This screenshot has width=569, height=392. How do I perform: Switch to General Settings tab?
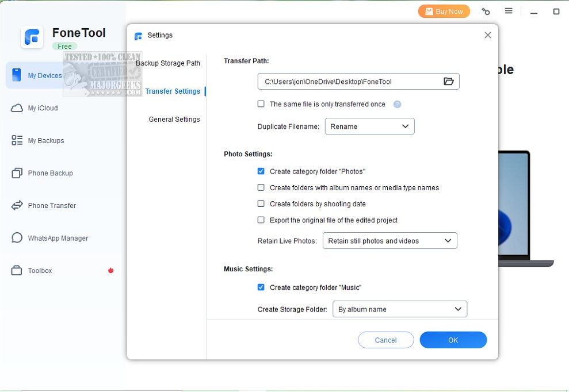(x=174, y=120)
